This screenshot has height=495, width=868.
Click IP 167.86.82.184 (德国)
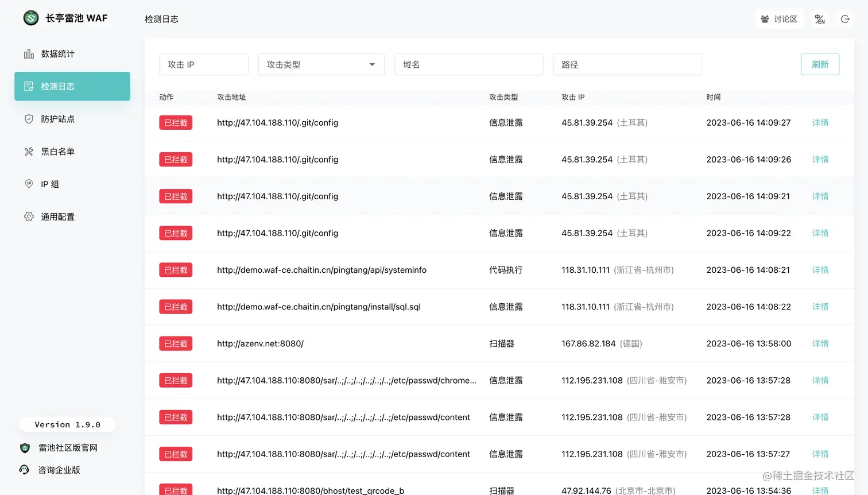(602, 343)
